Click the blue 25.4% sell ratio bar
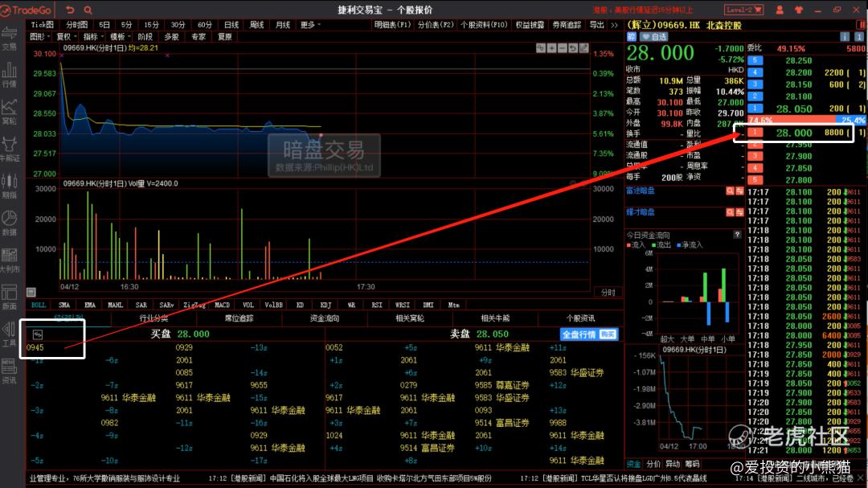 pos(851,120)
